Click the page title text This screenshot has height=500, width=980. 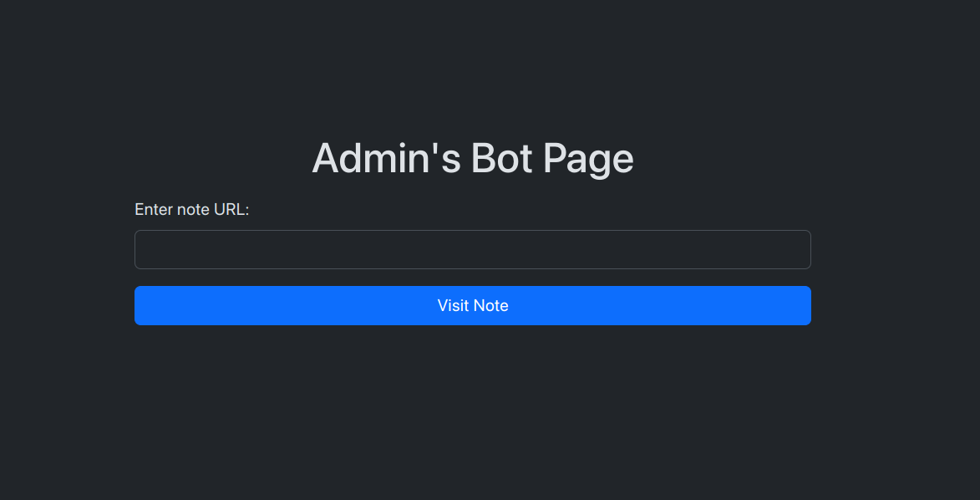point(472,158)
